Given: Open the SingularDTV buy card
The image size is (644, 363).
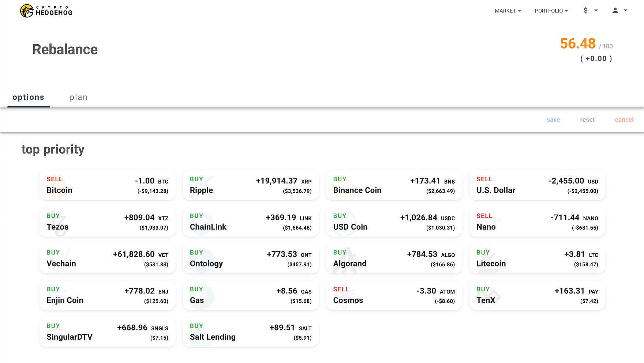Looking at the screenshot, I should click(x=108, y=332).
